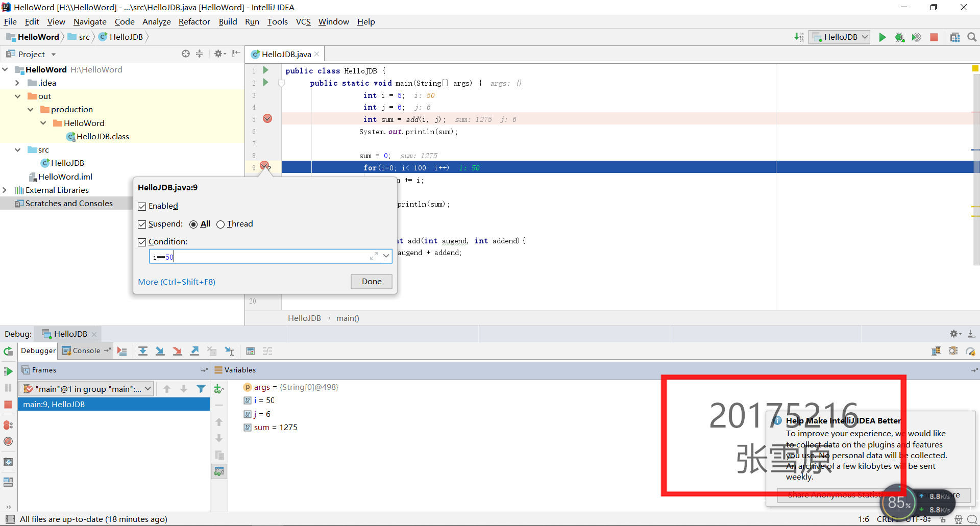Image resolution: width=980 pixels, height=526 pixels.
Task: Open Project panel settings gear
Action: click(x=219, y=54)
